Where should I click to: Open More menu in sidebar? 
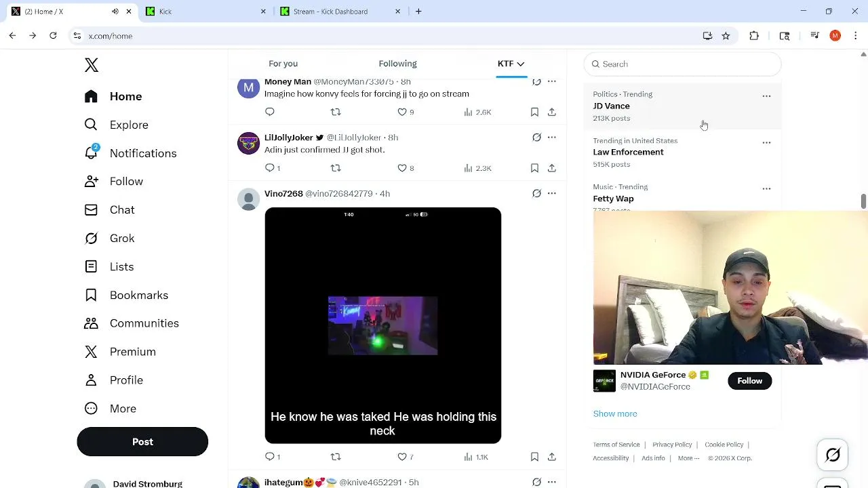110,409
